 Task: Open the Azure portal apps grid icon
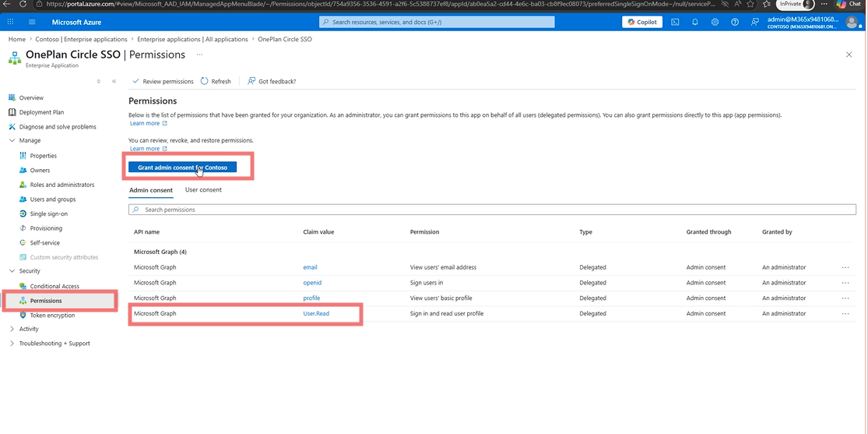coord(11,22)
